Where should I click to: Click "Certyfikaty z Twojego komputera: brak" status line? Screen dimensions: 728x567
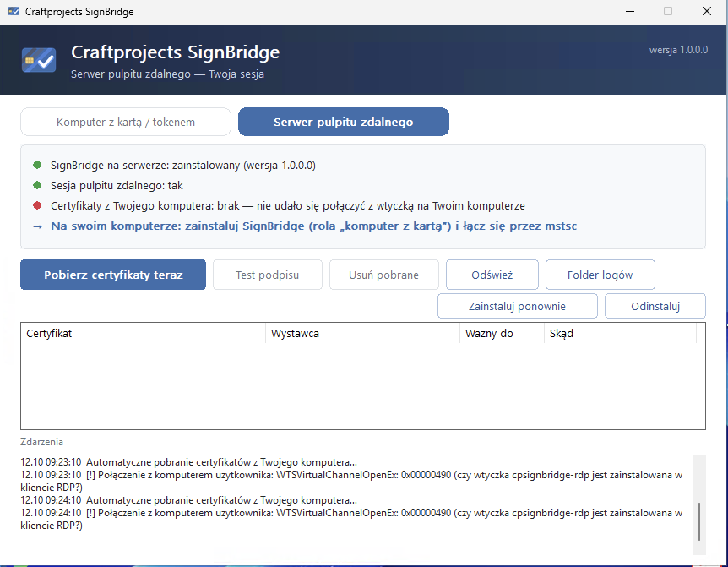(288, 206)
